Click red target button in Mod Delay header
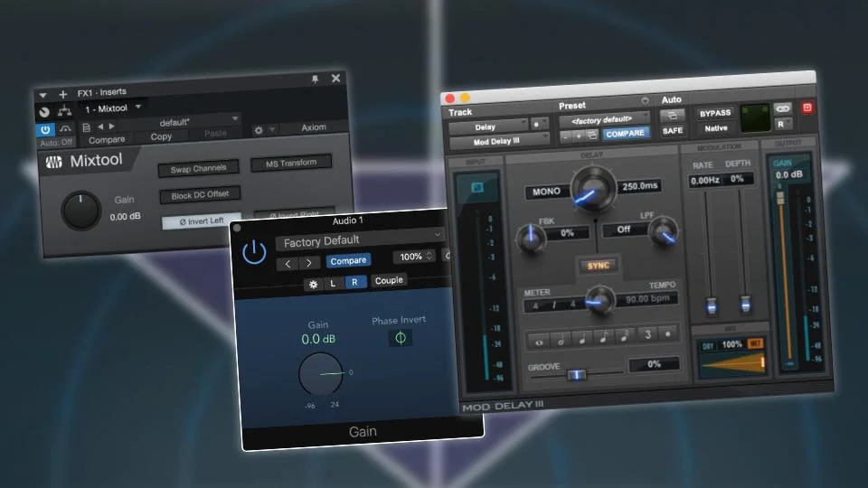This screenshot has height=488, width=868. 807,108
